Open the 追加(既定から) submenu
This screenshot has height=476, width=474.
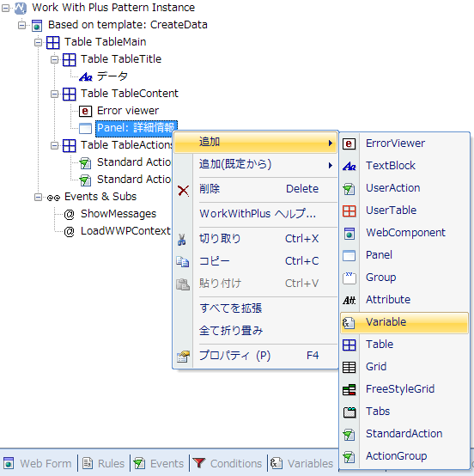click(x=256, y=165)
